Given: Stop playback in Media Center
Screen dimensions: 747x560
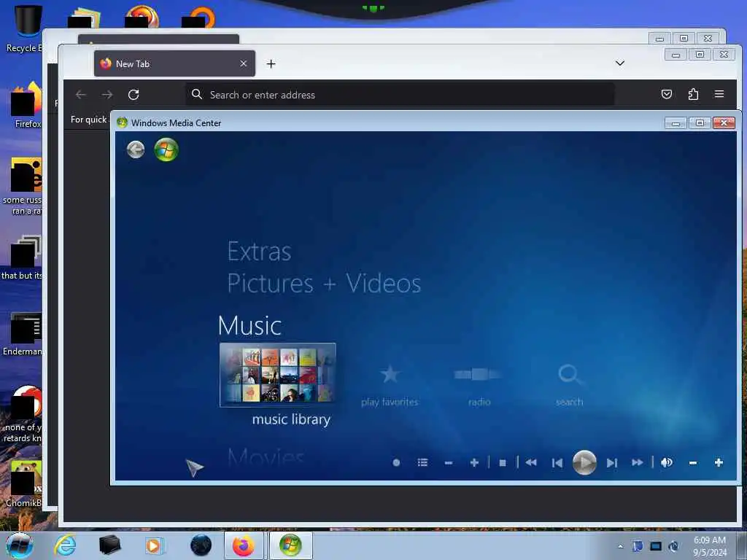Looking at the screenshot, I should pos(502,462).
